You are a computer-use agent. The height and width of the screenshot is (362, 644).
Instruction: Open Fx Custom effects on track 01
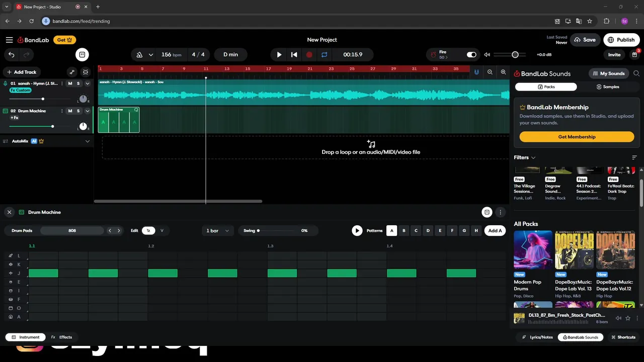coord(21,90)
